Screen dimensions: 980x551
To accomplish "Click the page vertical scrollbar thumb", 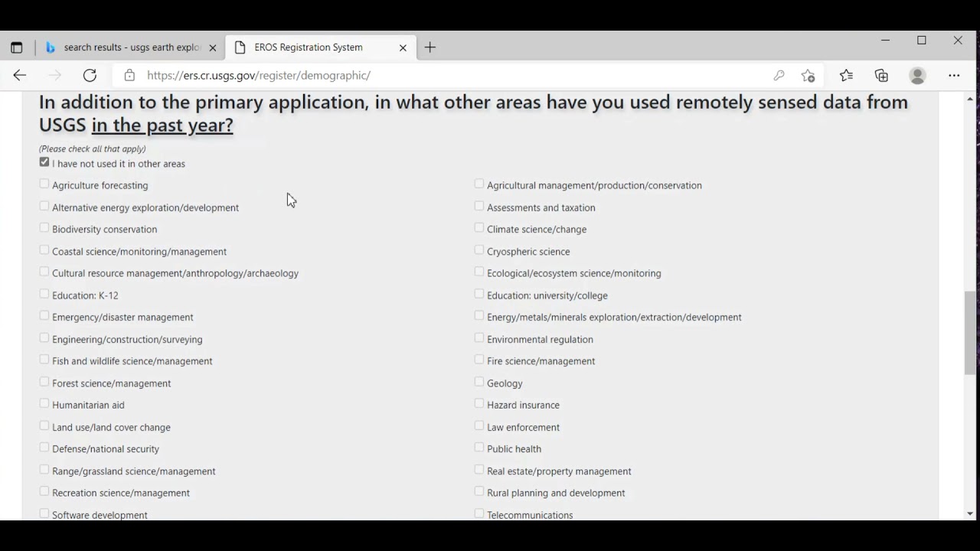I will pos(970,333).
